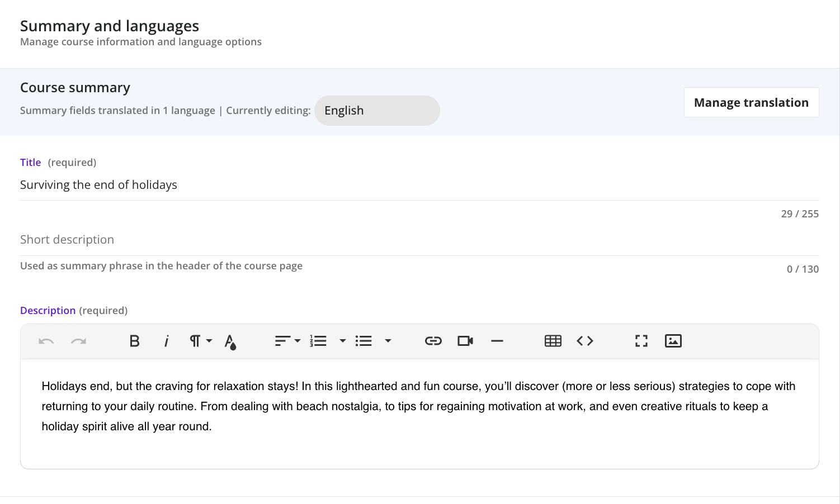840x504 pixels.
Task: Insert a table into description
Action: (x=553, y=341)
